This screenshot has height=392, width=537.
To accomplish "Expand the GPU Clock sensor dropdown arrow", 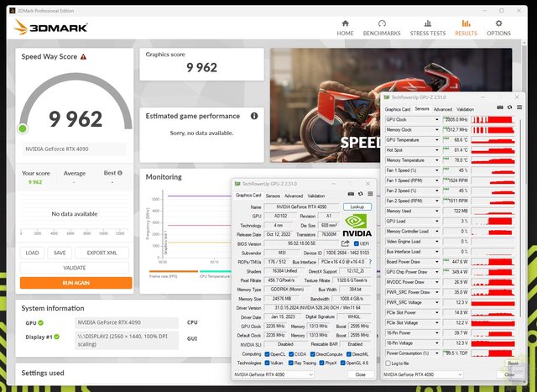I will 437,120.
